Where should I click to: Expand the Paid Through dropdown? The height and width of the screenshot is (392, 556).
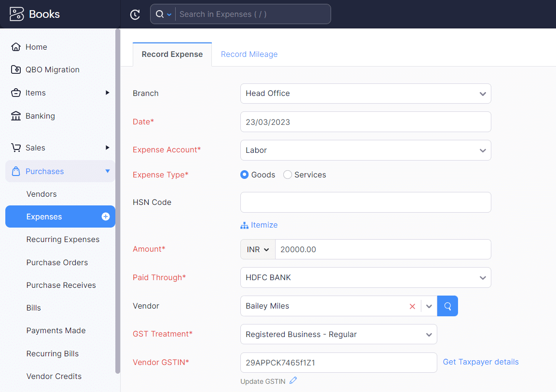[365, 277]
